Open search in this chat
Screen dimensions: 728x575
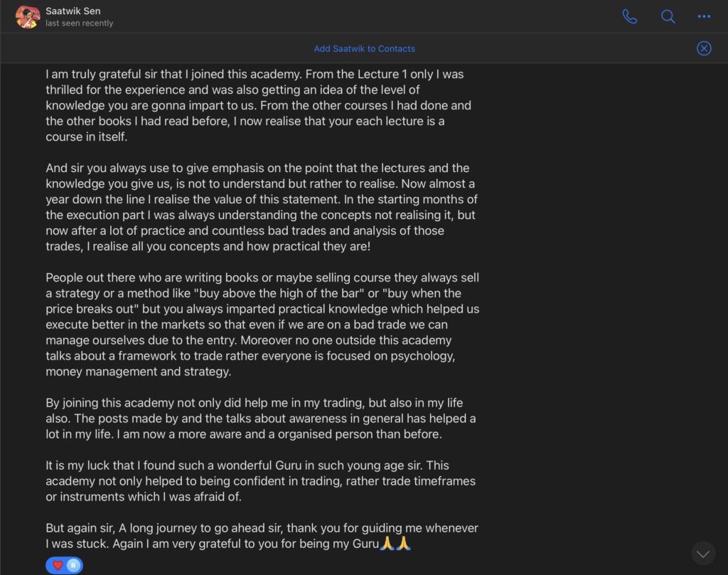pyautogui.click(x=668, y=17)
